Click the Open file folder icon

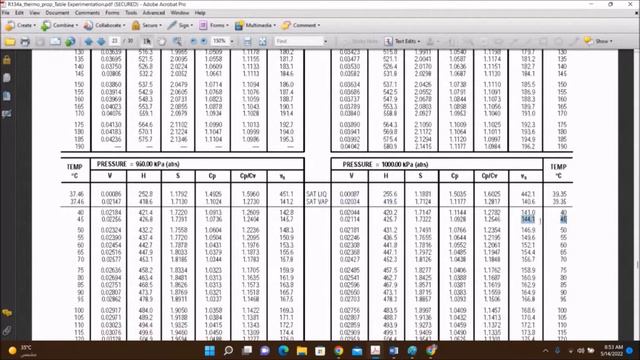(10, 41)
